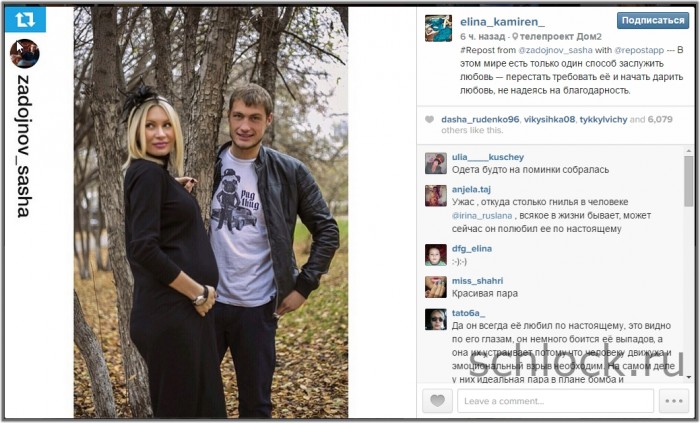This screenshot has width=700, height=423.
Task: Open the miss_shahri commenter username
Action: click(x=477, y=281)
